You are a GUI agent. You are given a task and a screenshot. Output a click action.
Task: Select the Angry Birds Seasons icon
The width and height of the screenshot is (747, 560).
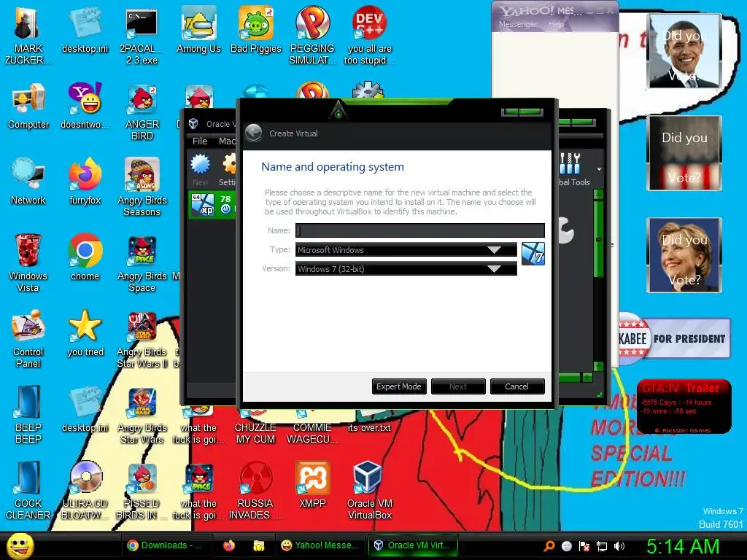pyautogui.click(x=142, y=187)
